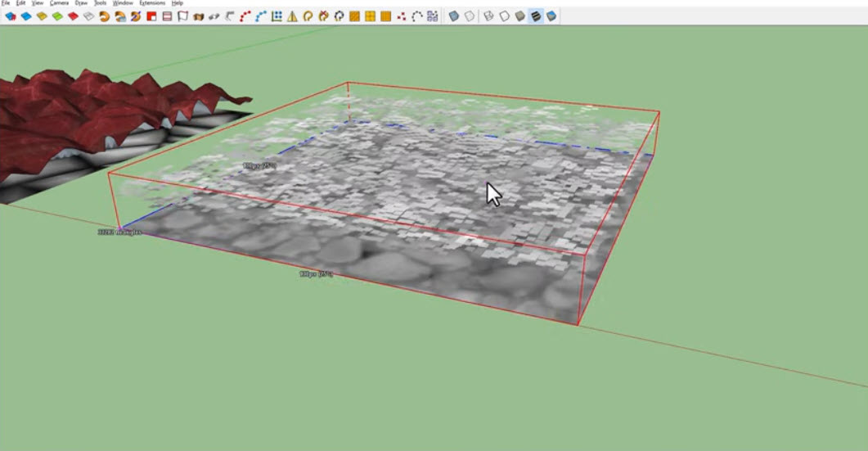This screenshot has height=451, width=868.
Task: Apply Monochrome face style
Action: (551, 16)
